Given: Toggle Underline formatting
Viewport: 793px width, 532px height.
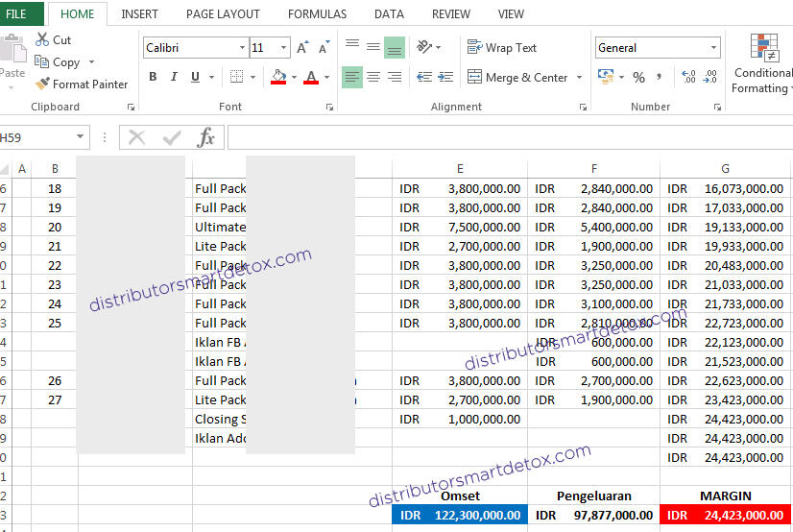Looking at the screenshot, I should tap(195, 77).
